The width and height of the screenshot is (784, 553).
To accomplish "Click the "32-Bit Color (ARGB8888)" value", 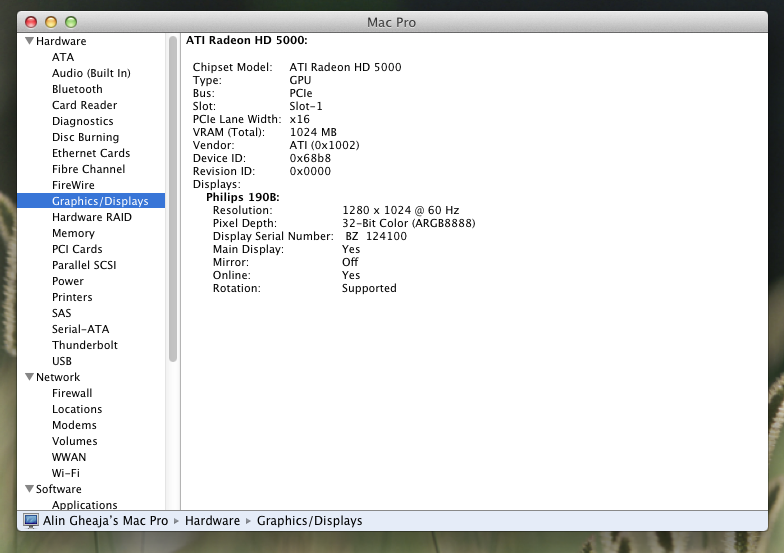I will click(x=408, y=223).
